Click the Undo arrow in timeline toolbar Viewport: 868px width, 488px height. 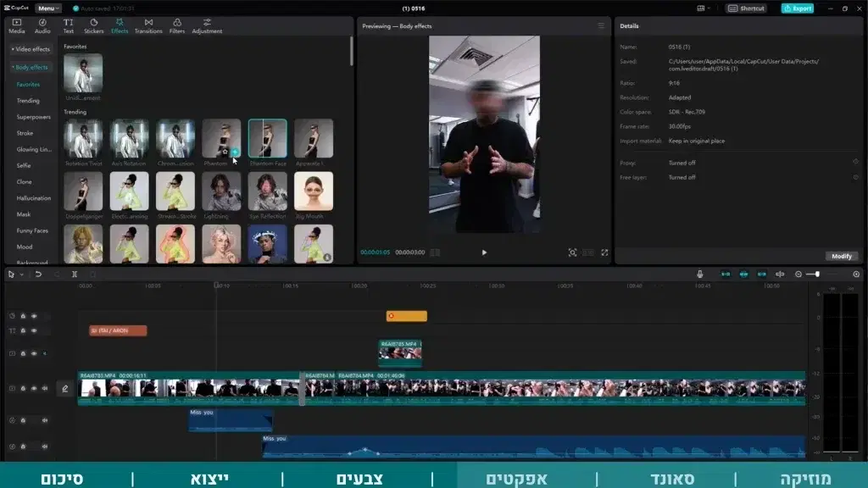click(38, 274)
